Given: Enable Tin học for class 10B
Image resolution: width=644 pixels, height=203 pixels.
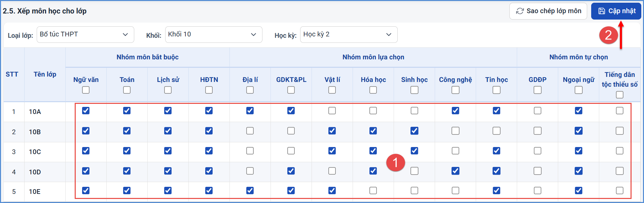Looking at the screenshot, I should [497, 131].
